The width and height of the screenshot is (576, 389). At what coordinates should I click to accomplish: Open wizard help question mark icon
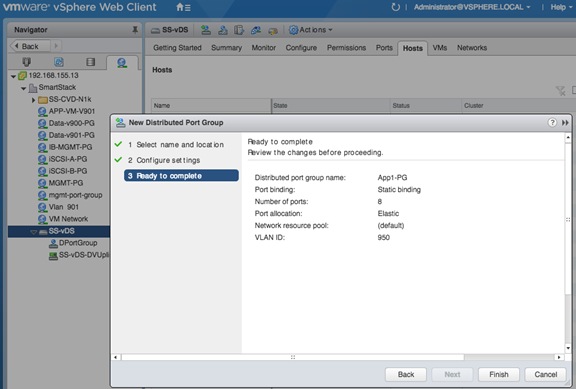(552, 122)
